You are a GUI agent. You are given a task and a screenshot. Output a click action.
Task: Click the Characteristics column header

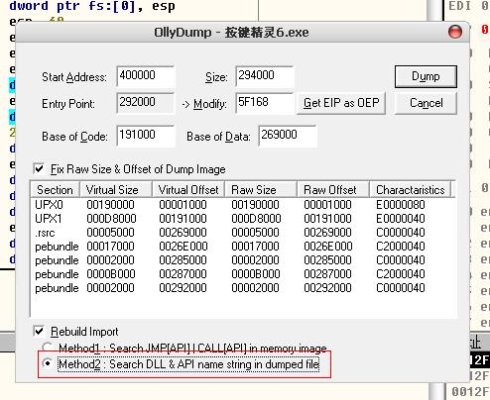point(410,189)
